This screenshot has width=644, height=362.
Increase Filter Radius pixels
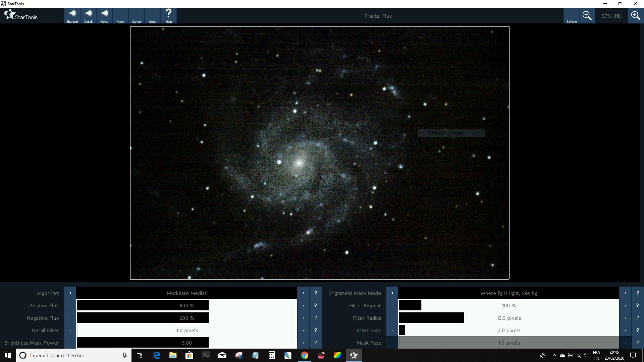tap(626, 318)
